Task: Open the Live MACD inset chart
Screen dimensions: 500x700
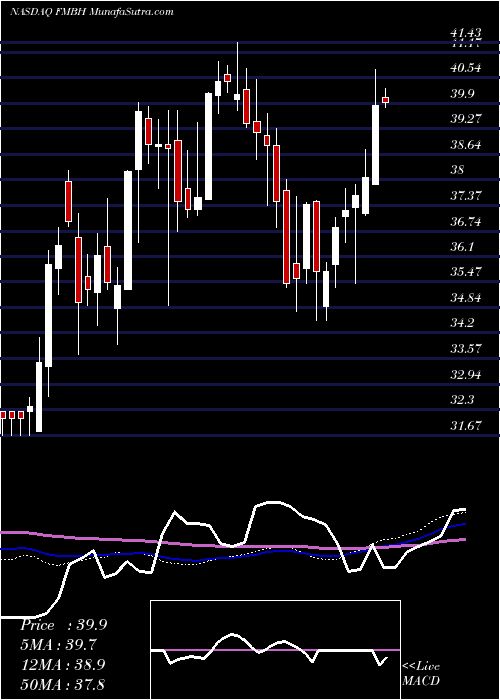Action: click(x=275, y=650)
